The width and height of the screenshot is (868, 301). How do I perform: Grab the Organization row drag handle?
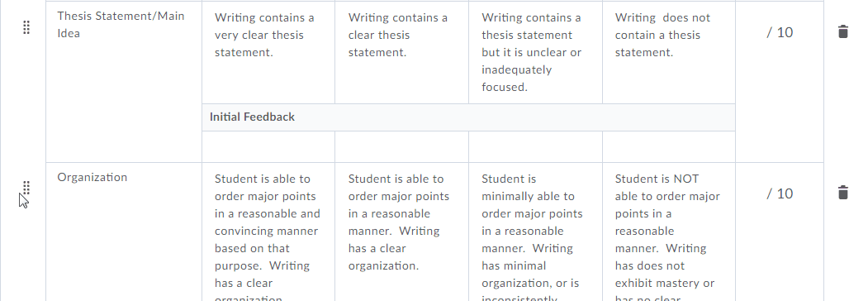click(x=26, y=188)
